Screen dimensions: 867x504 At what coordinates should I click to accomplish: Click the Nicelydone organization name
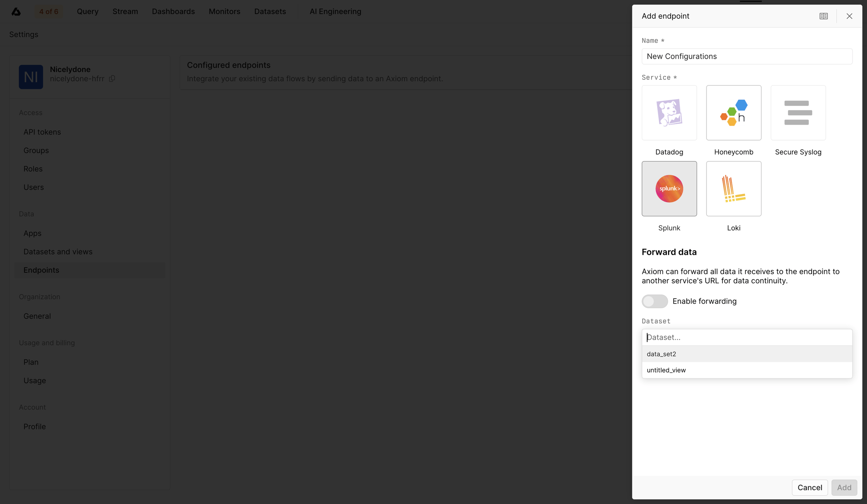70,69
